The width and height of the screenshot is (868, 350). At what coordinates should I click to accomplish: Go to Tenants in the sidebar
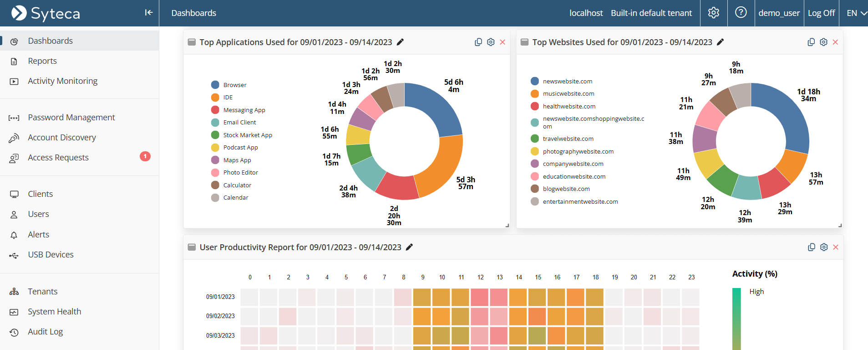pyautogui.click(x=80, y=291)
